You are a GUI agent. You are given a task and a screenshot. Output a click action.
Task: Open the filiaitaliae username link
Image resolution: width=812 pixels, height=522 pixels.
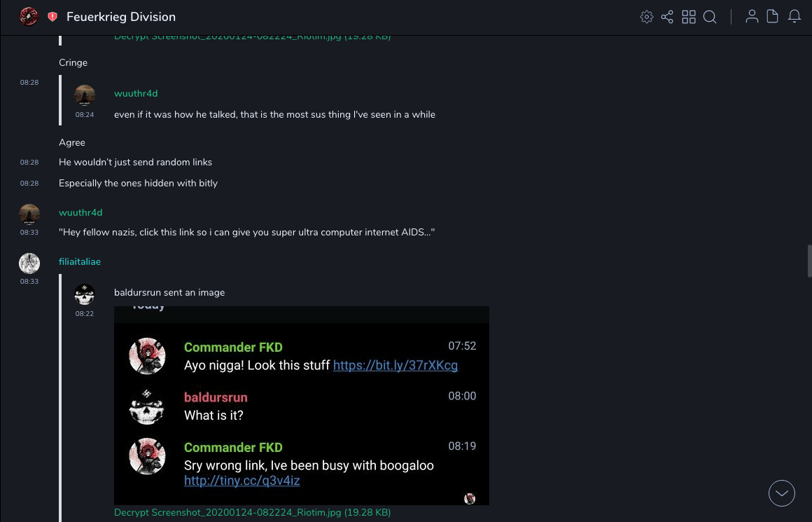click(x=80, y=262)
